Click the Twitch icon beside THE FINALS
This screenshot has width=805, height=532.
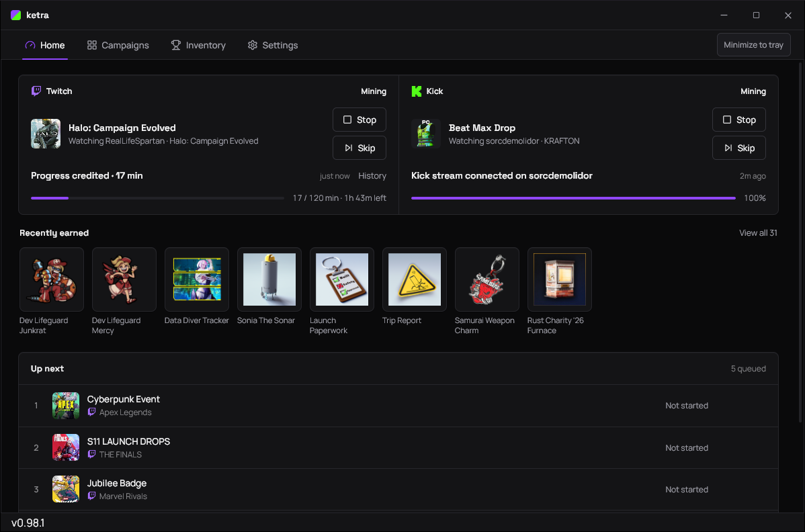point(91,454)
